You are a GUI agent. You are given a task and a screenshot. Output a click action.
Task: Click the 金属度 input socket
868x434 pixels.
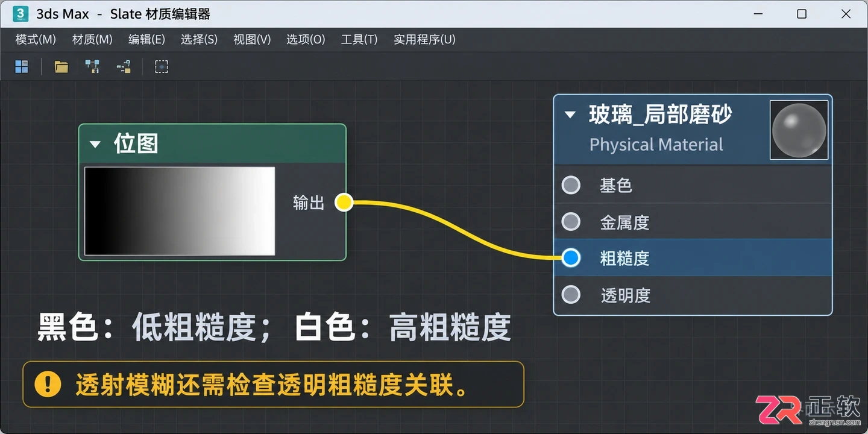(571, 222)
